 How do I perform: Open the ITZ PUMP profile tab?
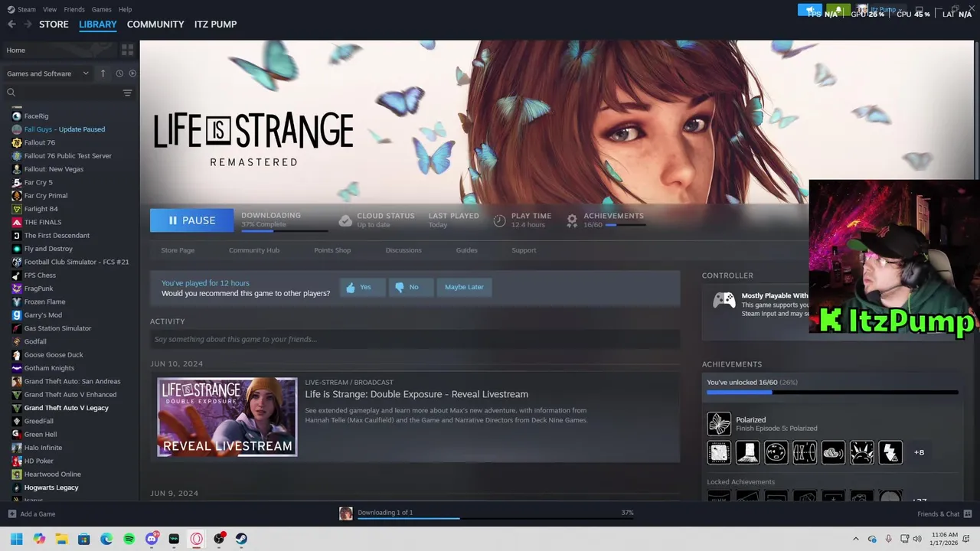[x=215, y=24]
